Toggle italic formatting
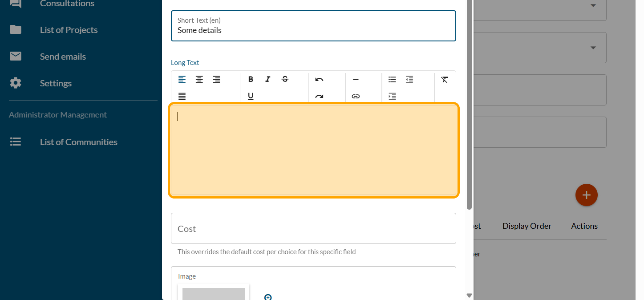 (267, 80)
